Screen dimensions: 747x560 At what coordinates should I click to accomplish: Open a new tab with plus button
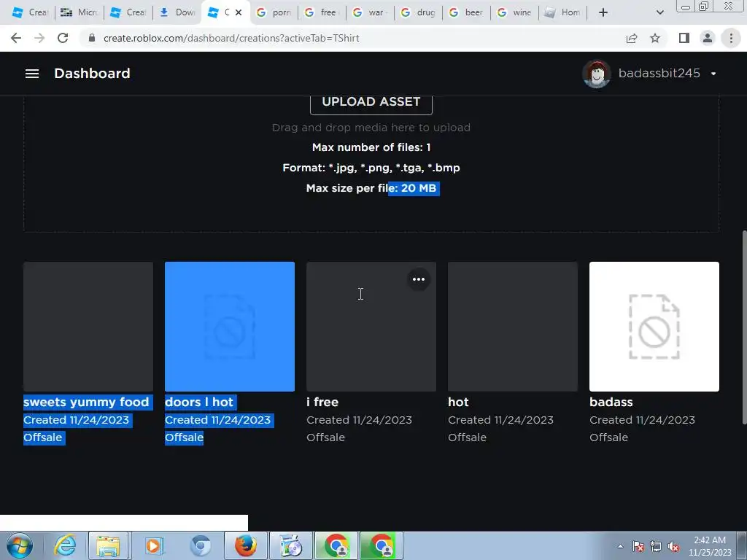(x=603, y=12)
